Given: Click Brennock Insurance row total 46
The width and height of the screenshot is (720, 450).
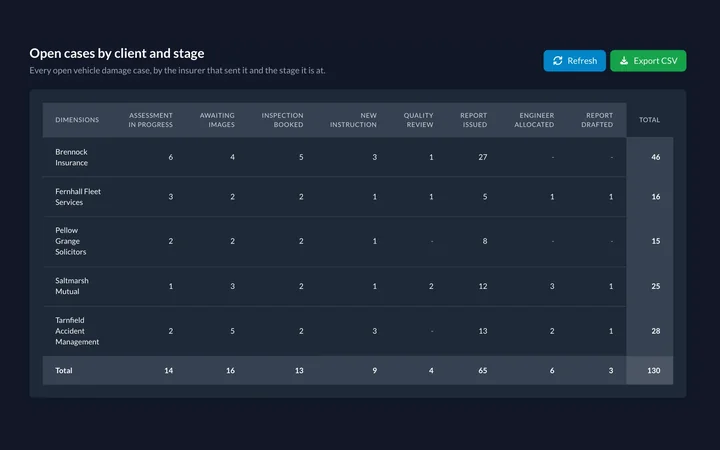Looking at the screenshot, I should [x=656, y=157].
